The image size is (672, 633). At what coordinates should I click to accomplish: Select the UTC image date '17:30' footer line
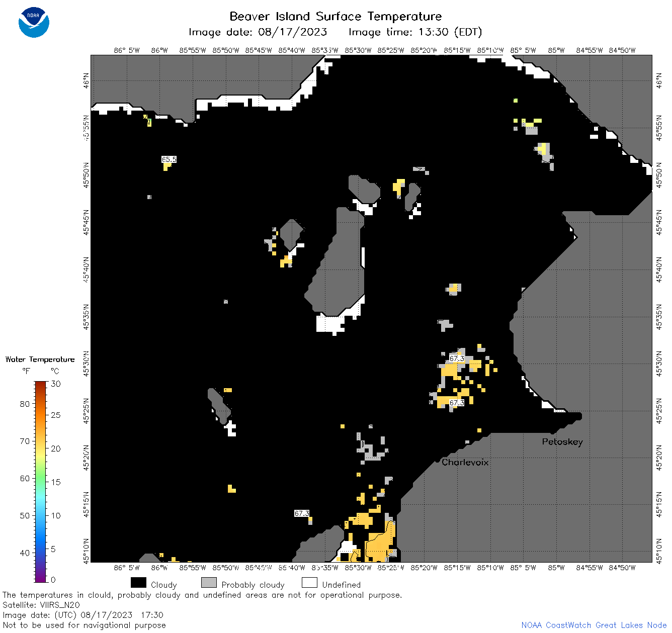[83, 615]
